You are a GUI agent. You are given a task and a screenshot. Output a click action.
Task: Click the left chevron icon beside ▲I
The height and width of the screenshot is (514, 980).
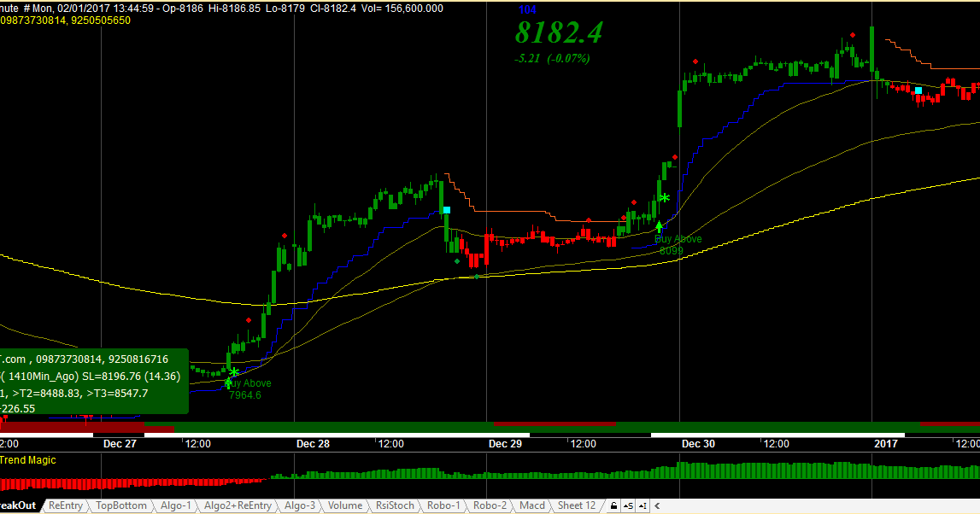pyautogui.click(x=657, y=505)
